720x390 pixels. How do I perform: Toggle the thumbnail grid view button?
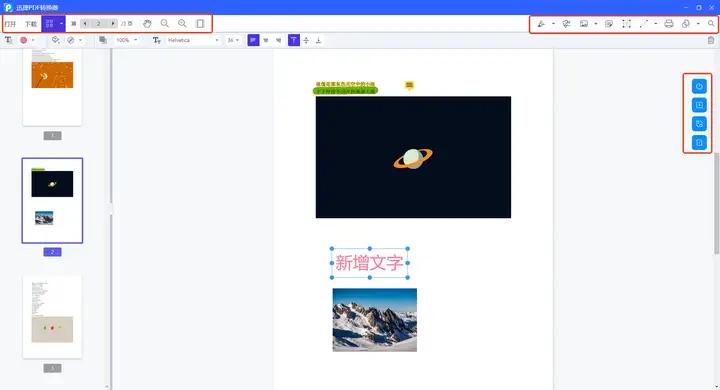click(50, 23)
